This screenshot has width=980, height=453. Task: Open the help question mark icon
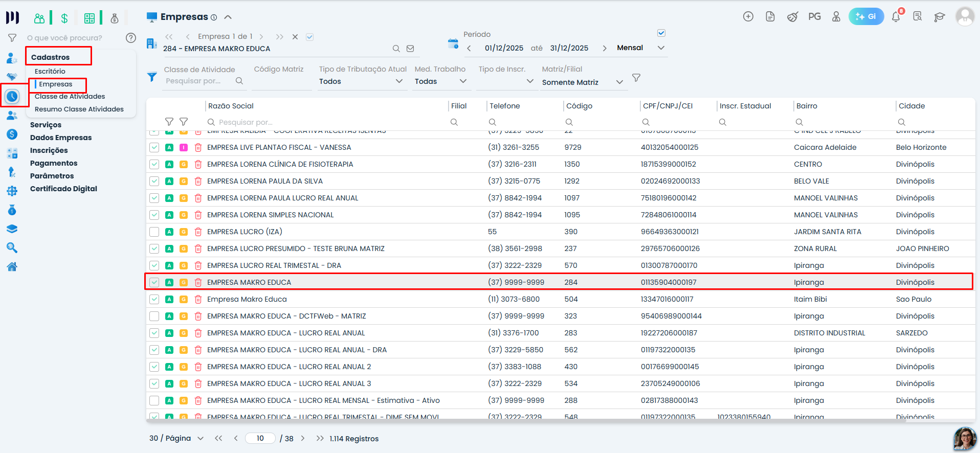click(x=131, y=38)
